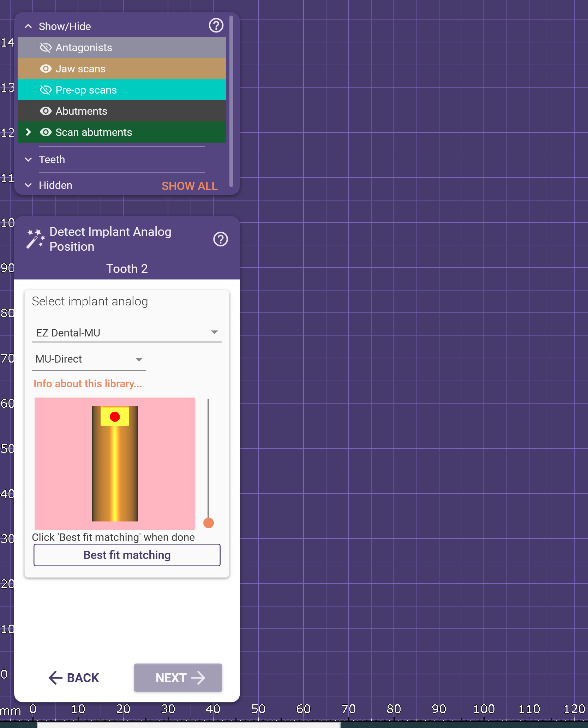
Task: Collapse the Show/Hide section
Action: point(29,26)
